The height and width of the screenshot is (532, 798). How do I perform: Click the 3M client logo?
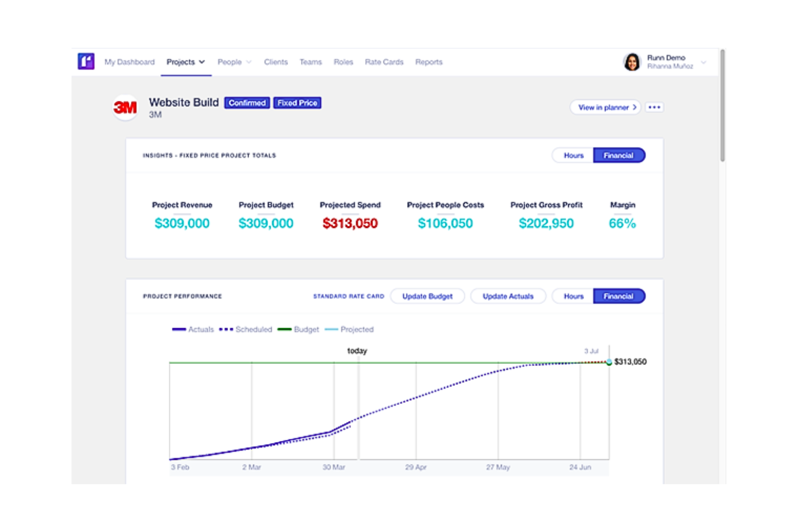tap(125, 108)
